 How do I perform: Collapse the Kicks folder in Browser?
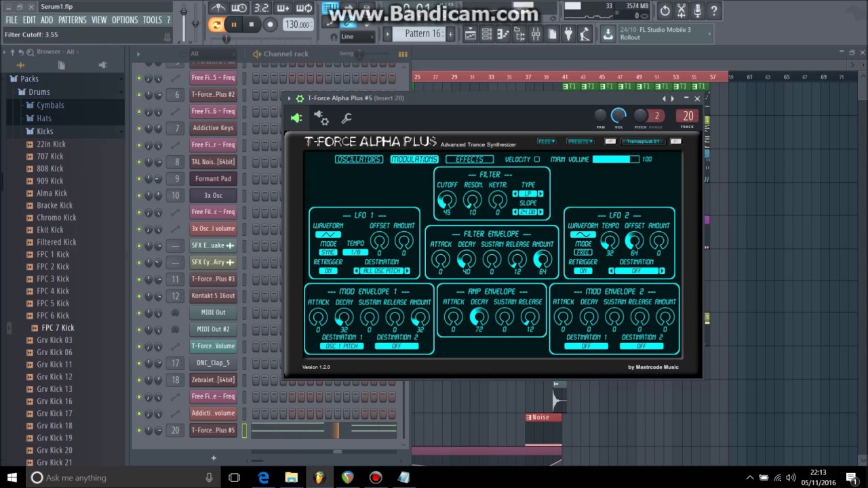(45, 131)
